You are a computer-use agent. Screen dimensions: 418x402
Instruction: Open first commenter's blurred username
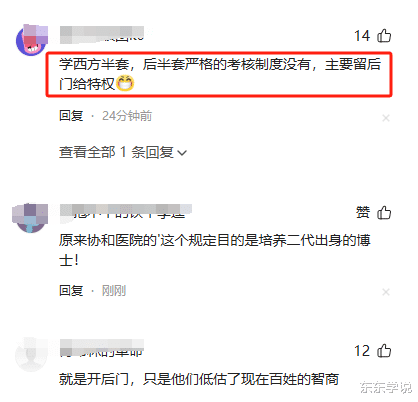tap(102, 35)
